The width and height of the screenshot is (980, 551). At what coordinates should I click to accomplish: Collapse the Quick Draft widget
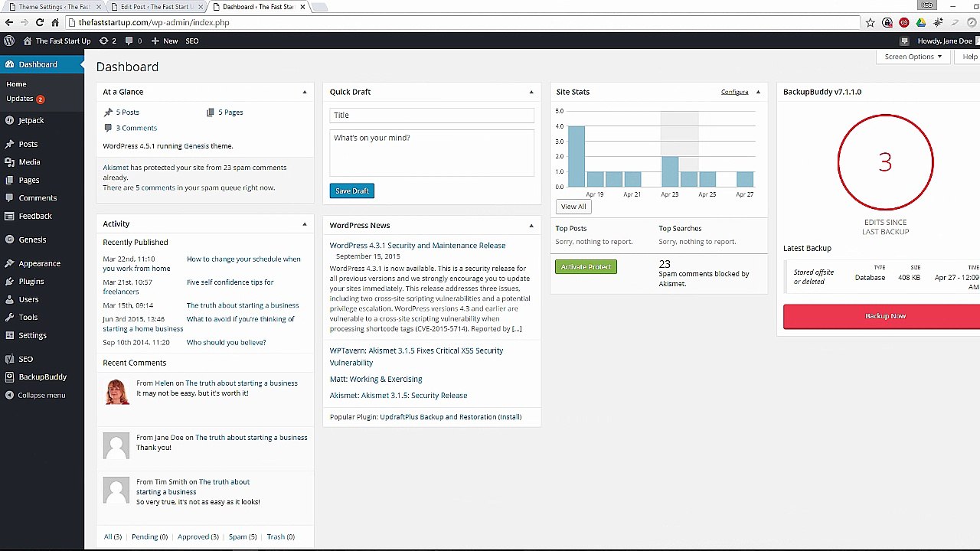point(531,92)
